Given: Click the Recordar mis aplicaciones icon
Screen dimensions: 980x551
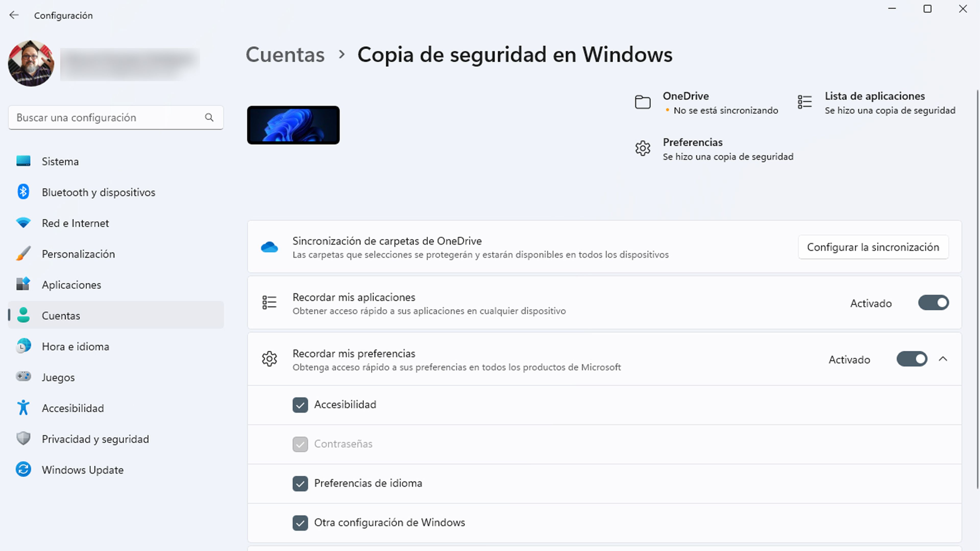Looking at the screenshot, I should 268,303.
